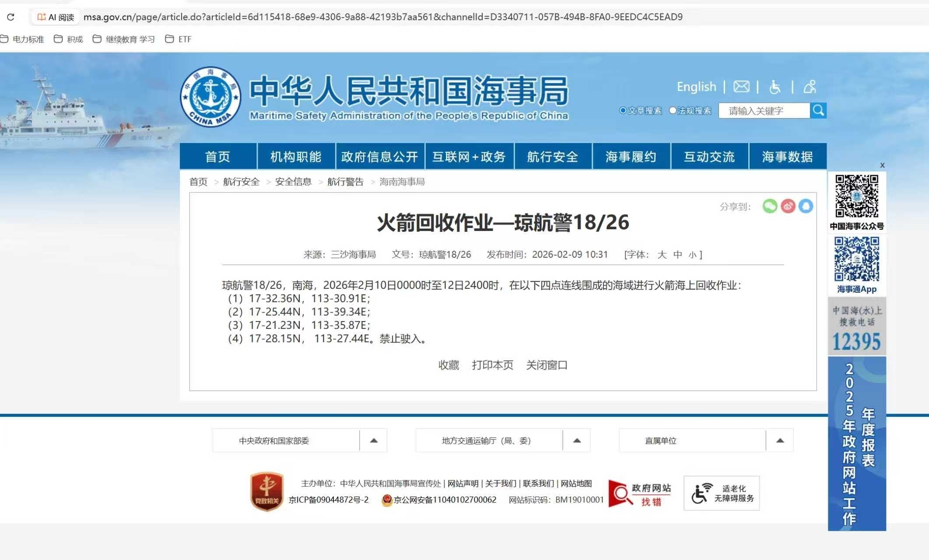Open the 政府信息公开 navigation tab

[x=379, y=157]
